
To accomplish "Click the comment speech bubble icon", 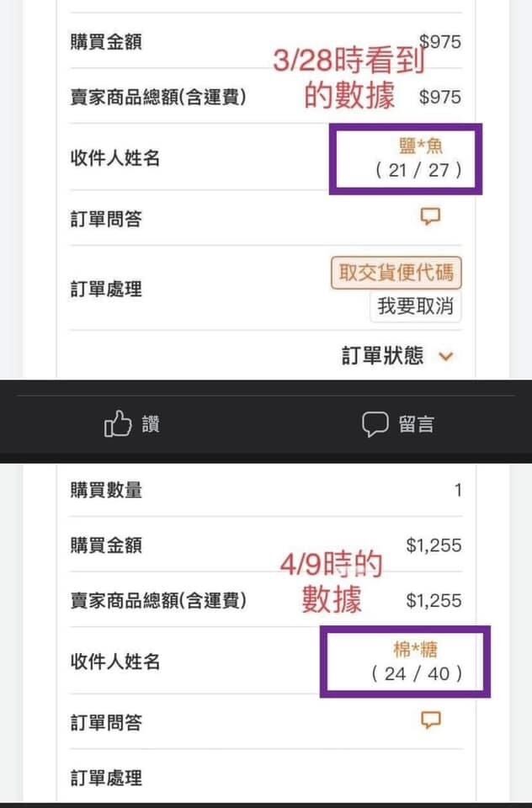I will pos(375,424).
